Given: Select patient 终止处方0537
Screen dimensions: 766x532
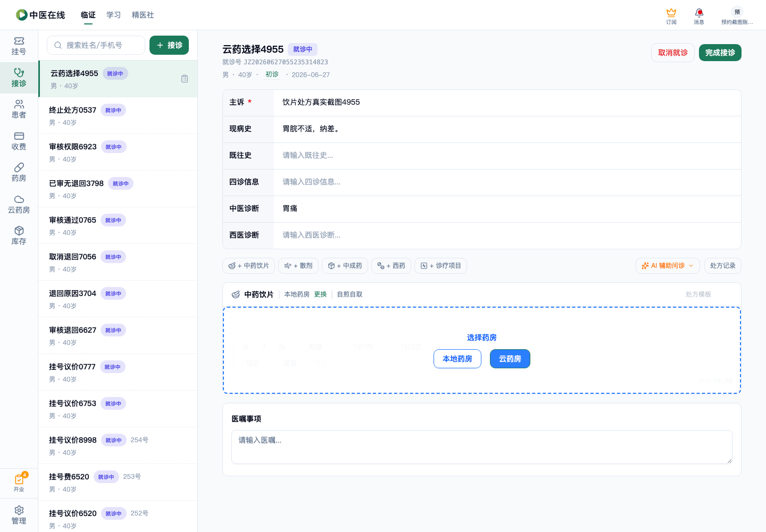Looking at the screenshot, I should pos(118,115).
